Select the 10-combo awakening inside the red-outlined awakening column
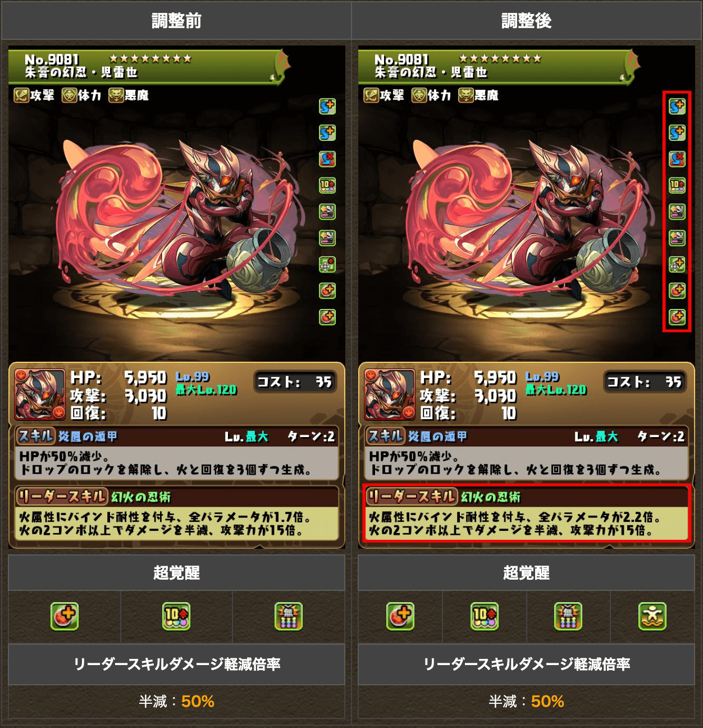 (x=677, y=185)
